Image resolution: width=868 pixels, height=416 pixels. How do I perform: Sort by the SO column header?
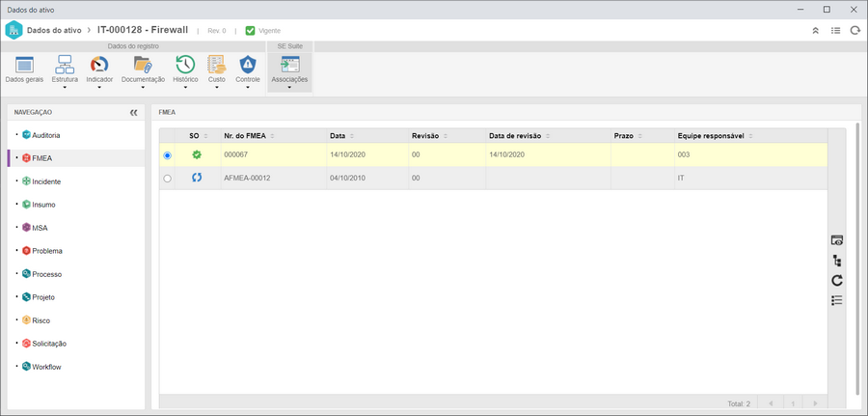[x=198, y=136]
